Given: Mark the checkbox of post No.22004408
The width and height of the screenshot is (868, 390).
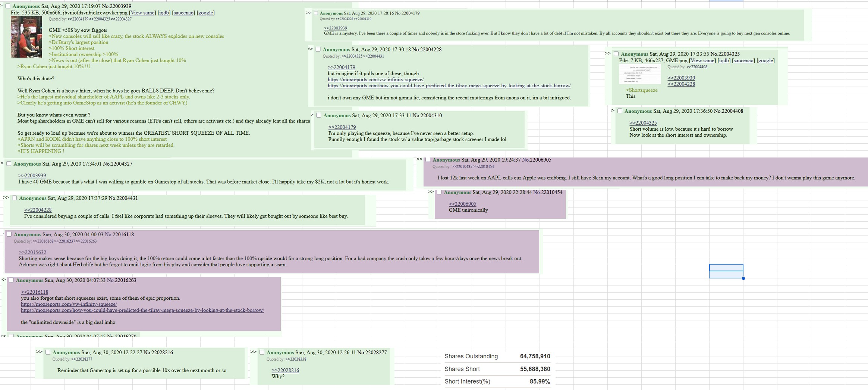Looking at the screenshot, I should [620, 111].
